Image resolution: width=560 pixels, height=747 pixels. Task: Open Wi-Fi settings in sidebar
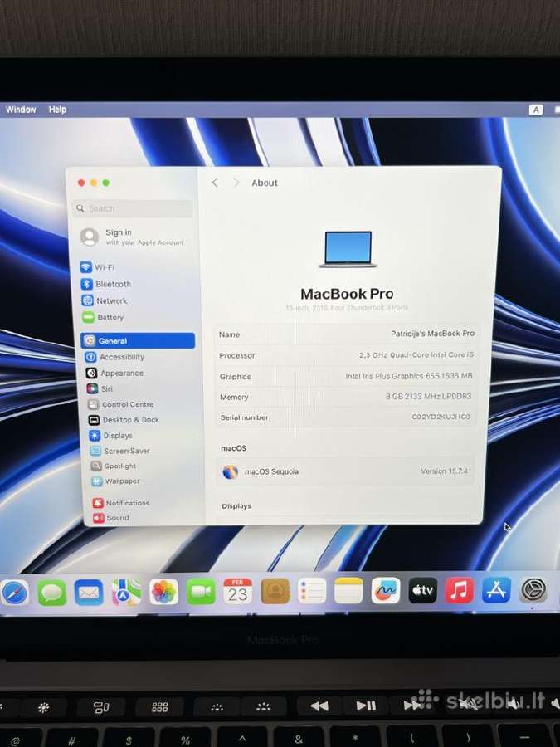click(98, 266)
